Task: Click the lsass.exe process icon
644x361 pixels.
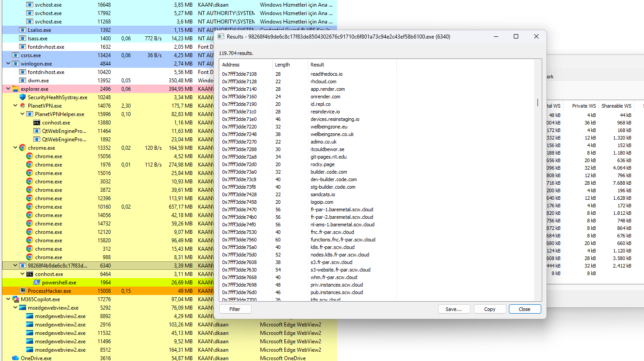Action: pyautogui.click(x=23, y=38)
